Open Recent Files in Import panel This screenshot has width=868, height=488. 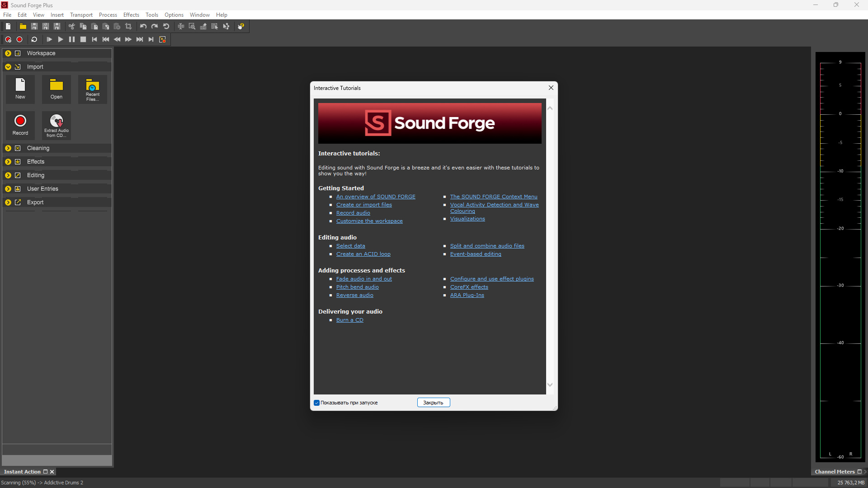[x=93, y=89]
